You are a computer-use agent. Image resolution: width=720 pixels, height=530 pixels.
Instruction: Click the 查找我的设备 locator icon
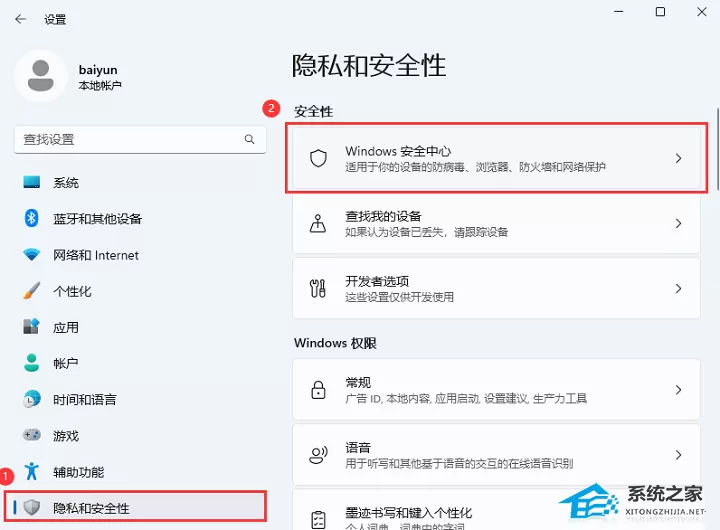click(318, 223)
